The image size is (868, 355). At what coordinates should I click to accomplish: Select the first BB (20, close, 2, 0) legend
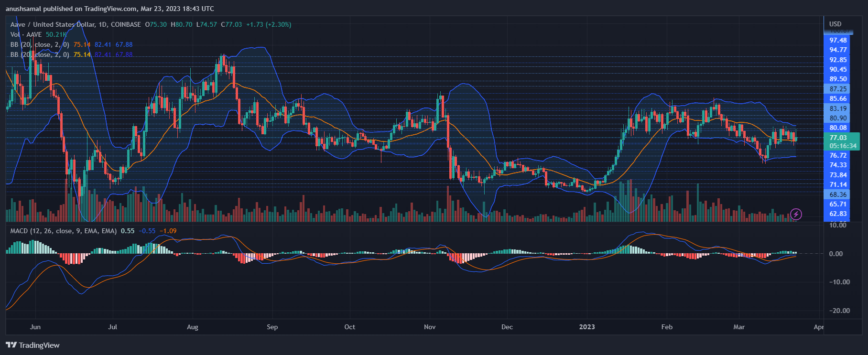[40, 44]
